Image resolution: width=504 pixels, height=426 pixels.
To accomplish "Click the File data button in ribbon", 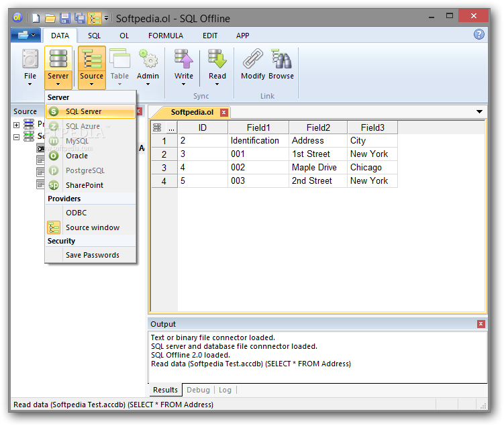I will [30, 67].
